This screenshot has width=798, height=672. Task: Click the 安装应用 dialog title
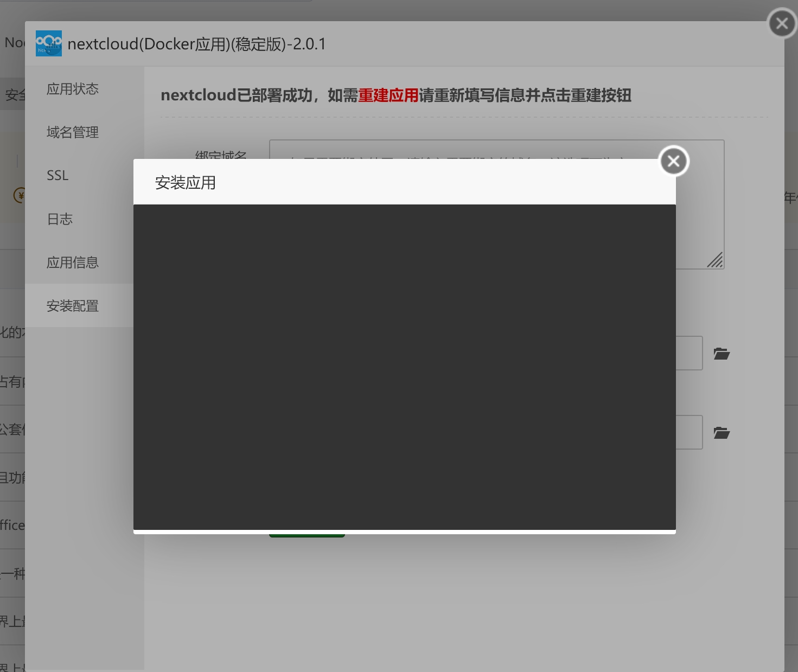tap(186, 183)
